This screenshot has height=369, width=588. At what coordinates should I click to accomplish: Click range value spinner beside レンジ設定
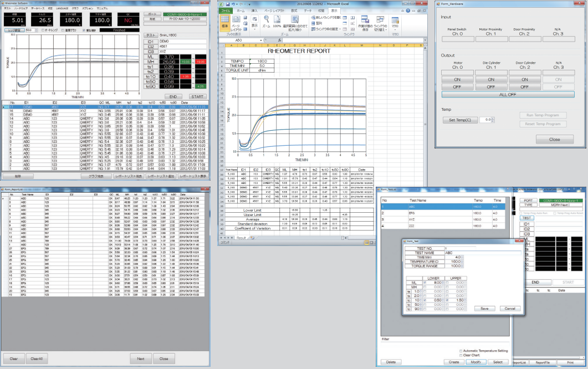pyautogui.click(x=36, y=30)
